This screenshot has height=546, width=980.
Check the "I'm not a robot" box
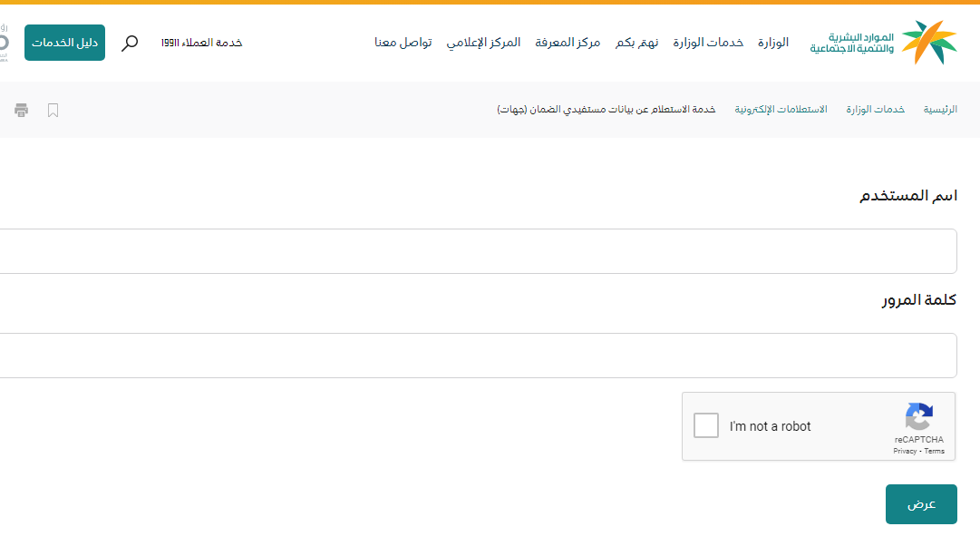pyautogui.click(x=706, y=425)
